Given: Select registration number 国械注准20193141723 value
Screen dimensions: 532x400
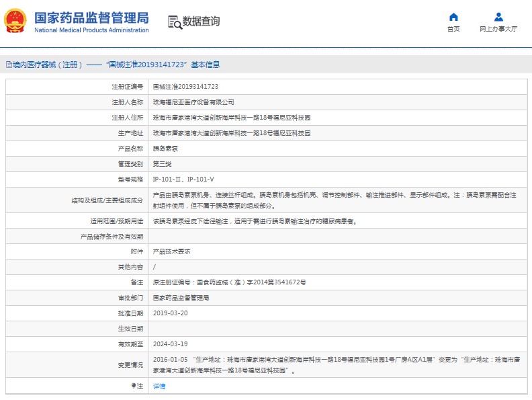Looking at the screenshot, I should click(x=185, y=87).
